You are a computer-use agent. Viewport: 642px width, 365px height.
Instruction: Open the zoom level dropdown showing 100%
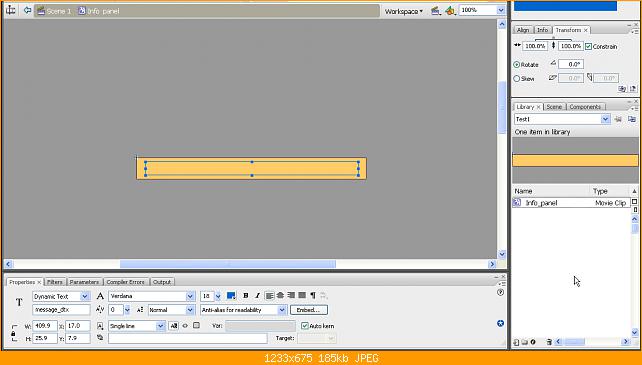(501, 10)
